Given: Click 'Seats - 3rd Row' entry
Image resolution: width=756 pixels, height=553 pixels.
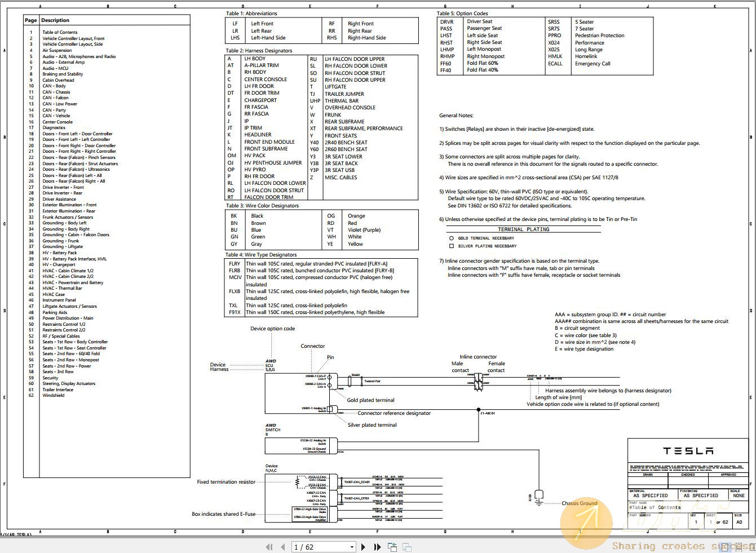Looking at the screenshot, I should click(x=58, y=371).
